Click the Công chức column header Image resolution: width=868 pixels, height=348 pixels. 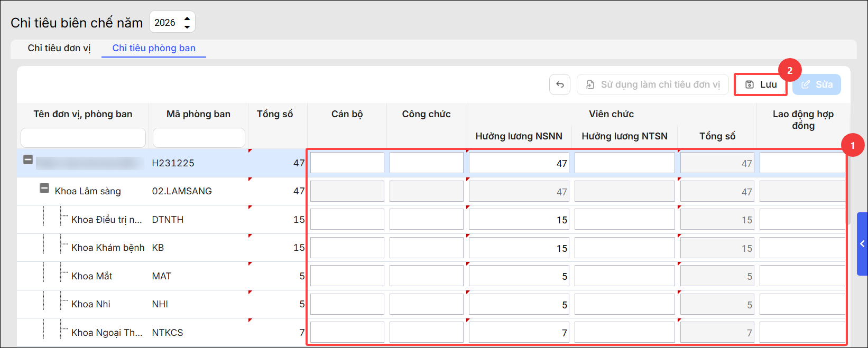coord(427,114)
